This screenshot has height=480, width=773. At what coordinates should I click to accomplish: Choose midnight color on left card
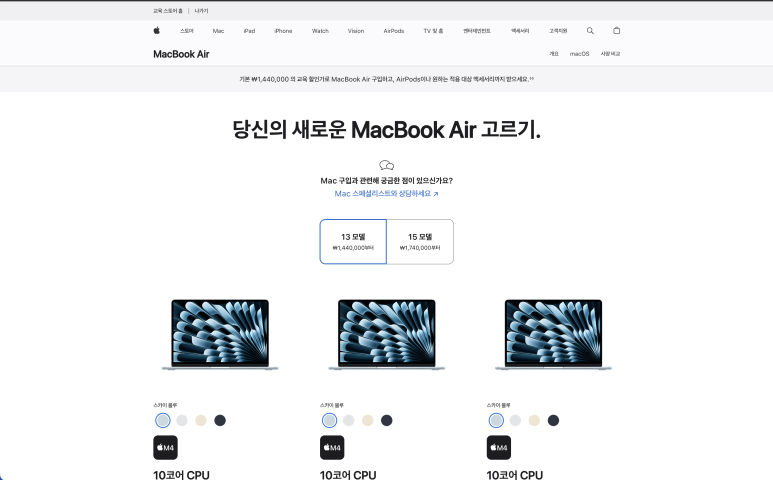220,420
